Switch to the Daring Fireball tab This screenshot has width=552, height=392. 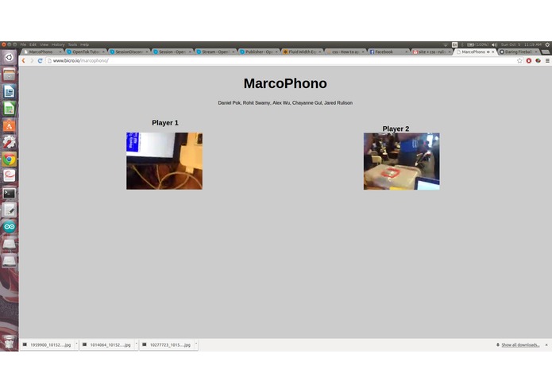pos(518,52)
